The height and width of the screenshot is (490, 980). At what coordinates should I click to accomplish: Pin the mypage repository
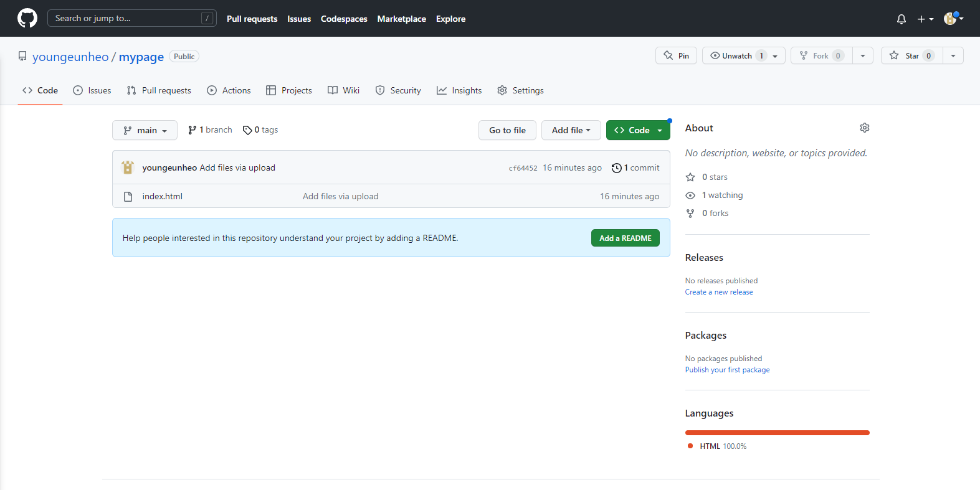pos(676,55)
